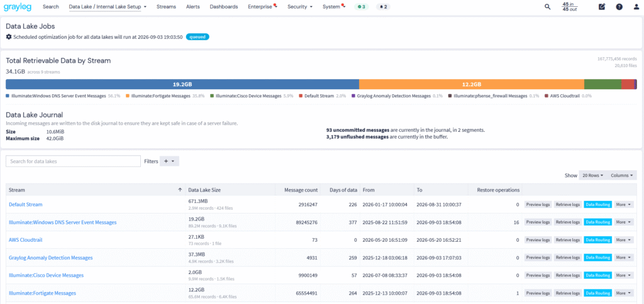This screenshot has height=304, width=644.
Task: Click the Data Lake Size column header
Action: pos(204,190)
